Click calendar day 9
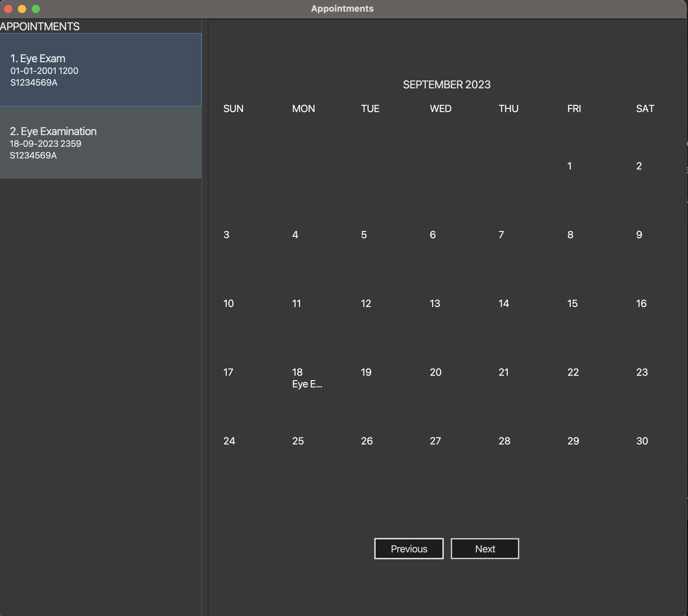The width and height of the screenshot is (688, 616). tap(639, 234)
